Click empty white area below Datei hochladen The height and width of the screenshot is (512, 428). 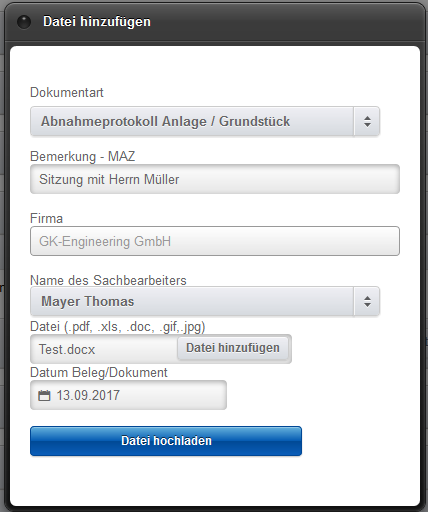point(215,482)
